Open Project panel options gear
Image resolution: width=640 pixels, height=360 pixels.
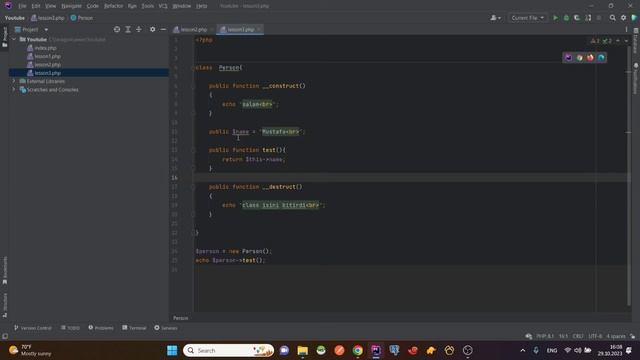click(x=152, y=29)
